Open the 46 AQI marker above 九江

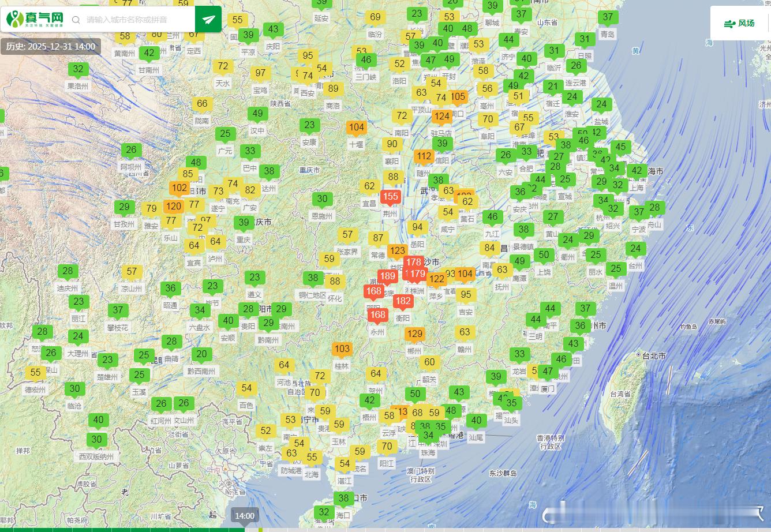(x=492, y=217)
